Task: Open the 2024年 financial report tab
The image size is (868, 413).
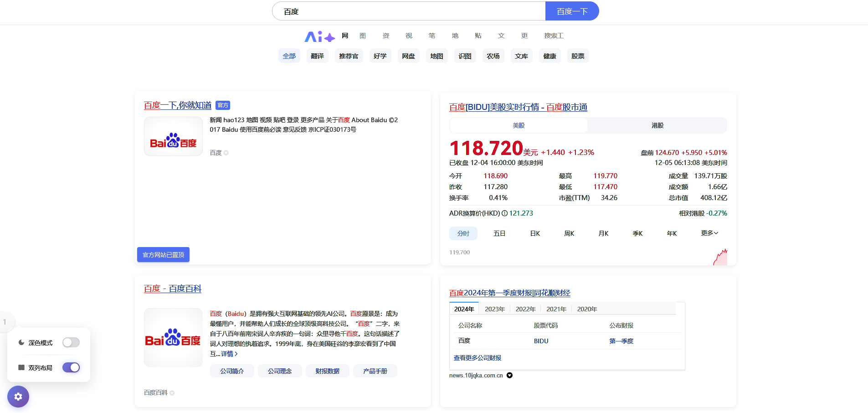Action: click(464, 309)
